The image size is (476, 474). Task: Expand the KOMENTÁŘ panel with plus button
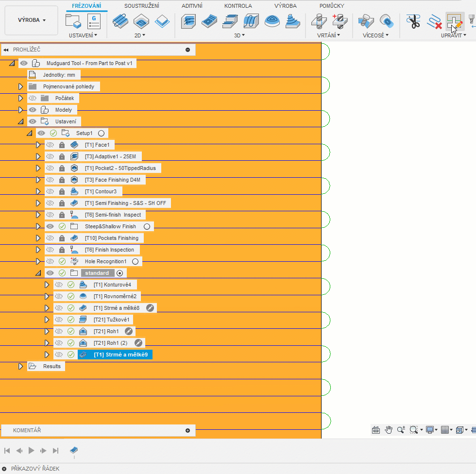pos(188,430)
